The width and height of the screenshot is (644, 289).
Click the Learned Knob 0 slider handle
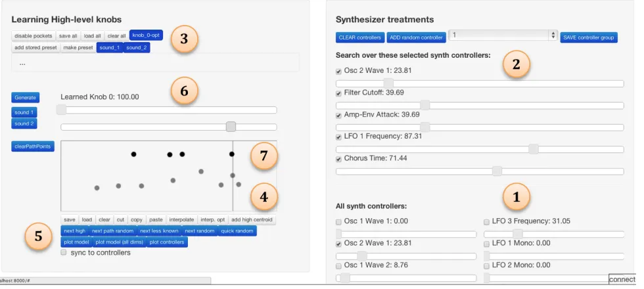pos(61,110)
